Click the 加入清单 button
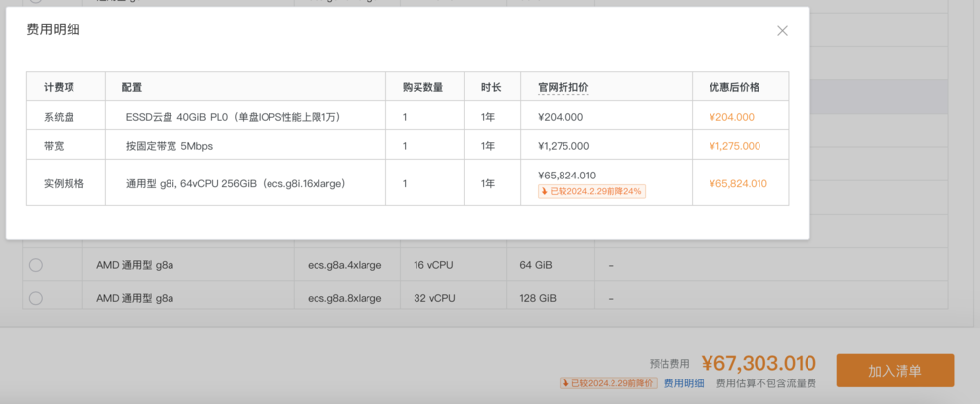This screenshot has width=980, height=404. (894, 371)
